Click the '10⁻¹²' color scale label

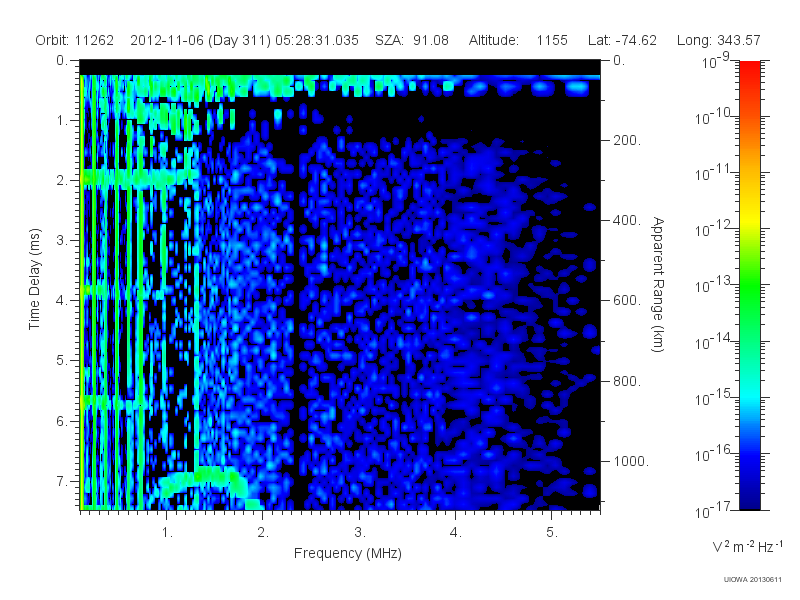pyautogui.click(x=715, y=229)
